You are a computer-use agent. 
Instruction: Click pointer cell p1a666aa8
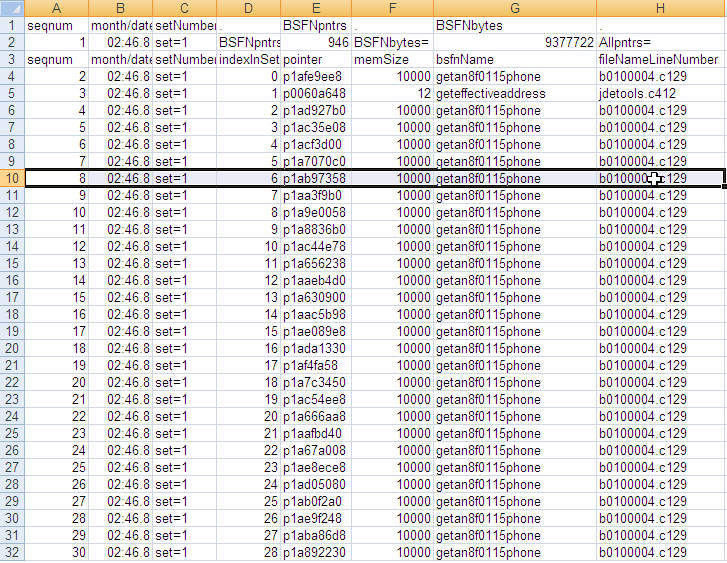[316, 417]
